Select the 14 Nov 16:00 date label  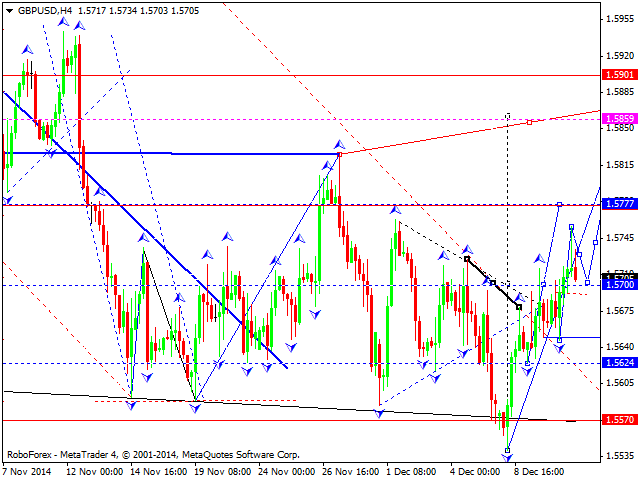157,470
